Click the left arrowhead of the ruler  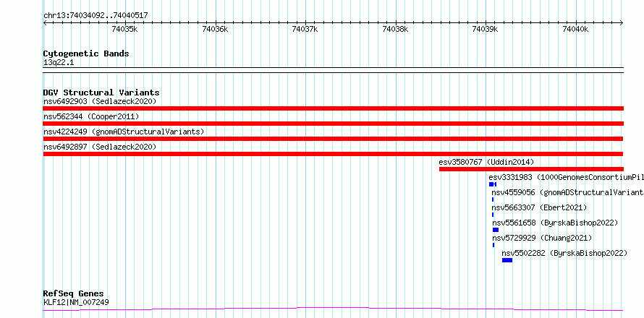[45, 23]
